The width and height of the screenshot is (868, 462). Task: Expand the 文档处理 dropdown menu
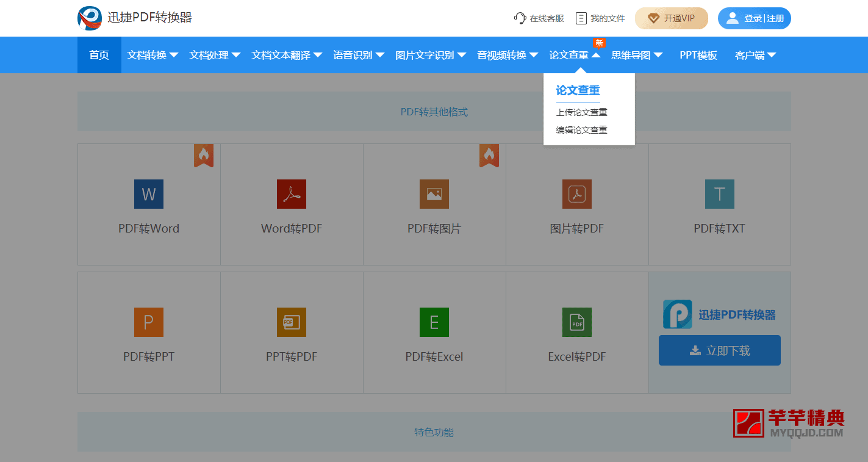point(215,55)
